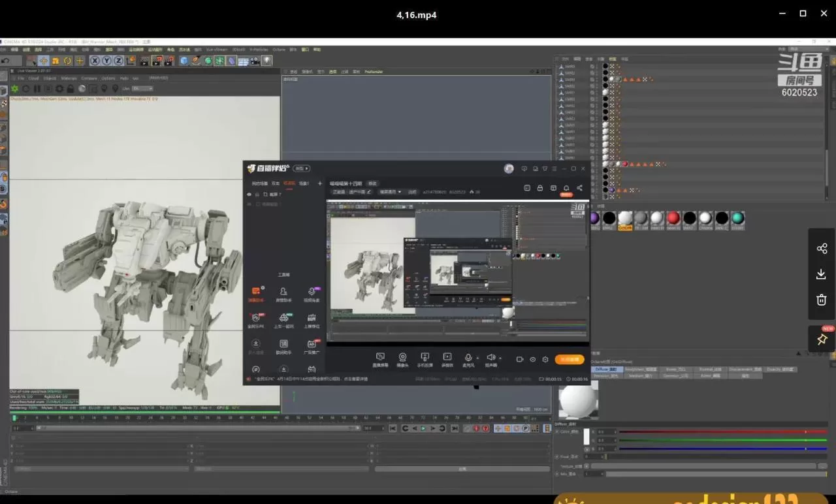
Task: Click the play button in the timeline controls
Action: [x=423, y=428]
